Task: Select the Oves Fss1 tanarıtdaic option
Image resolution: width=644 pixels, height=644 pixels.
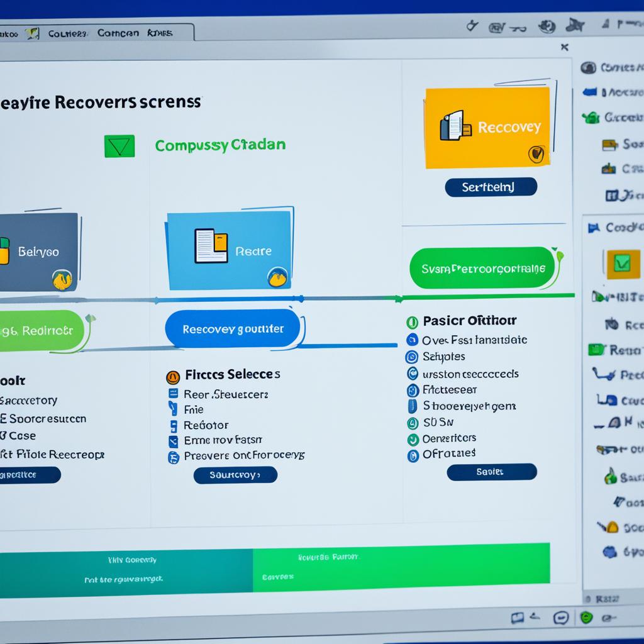Action: click(412, 340)
